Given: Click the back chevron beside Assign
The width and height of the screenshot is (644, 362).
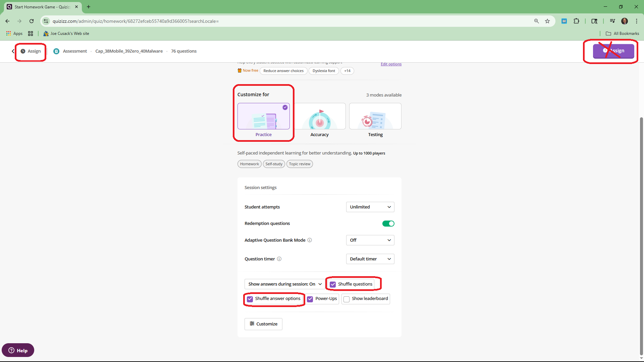Looking at the screenshot, I should (x=13, y=51).
